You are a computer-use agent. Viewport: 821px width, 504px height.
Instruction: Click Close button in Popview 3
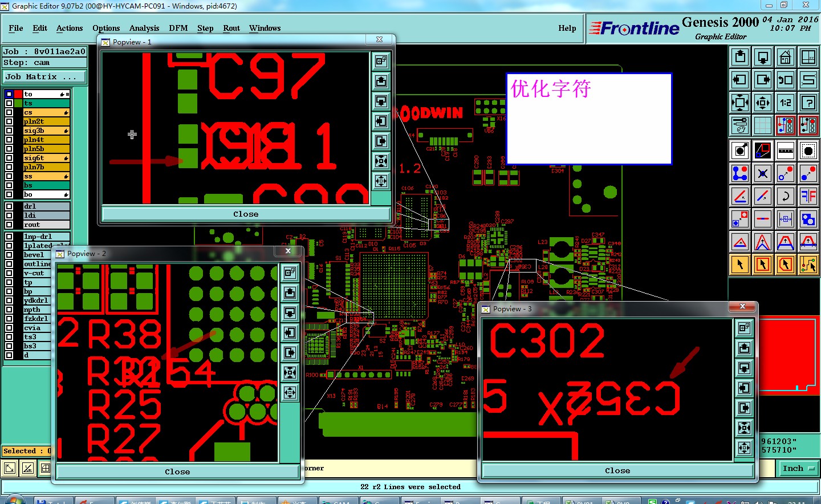617,471
